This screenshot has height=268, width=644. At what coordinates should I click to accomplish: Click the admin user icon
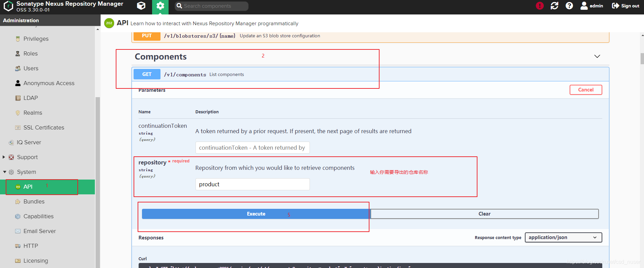tap(584, 6)
